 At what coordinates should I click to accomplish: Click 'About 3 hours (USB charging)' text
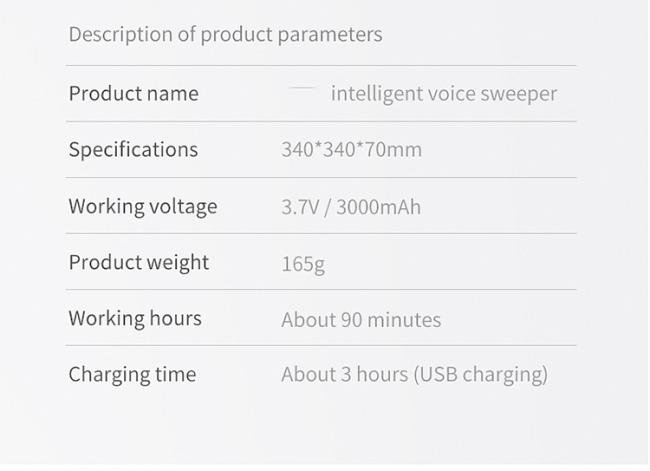(415, 375)
